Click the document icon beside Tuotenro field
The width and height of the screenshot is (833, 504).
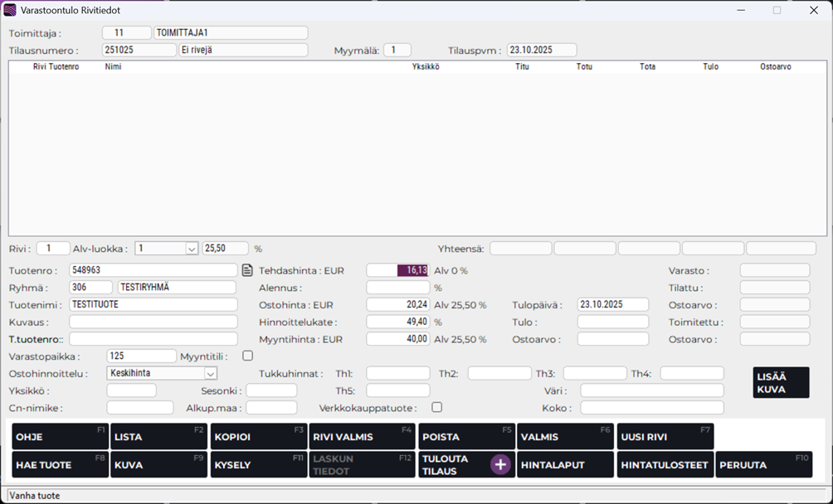point(246,270)
